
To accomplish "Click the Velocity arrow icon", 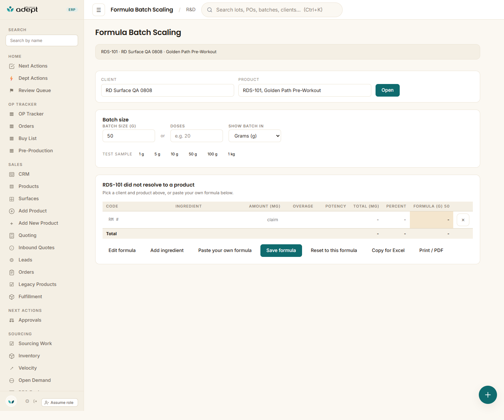I will coord(12,368).
